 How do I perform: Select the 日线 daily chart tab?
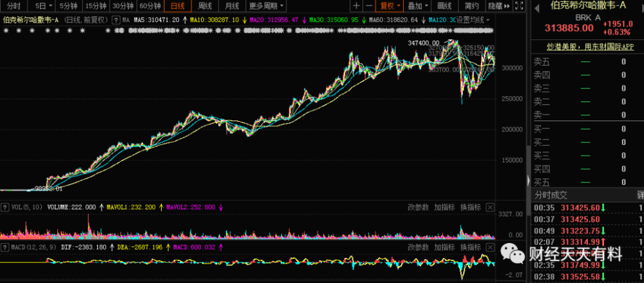(178, 6)
